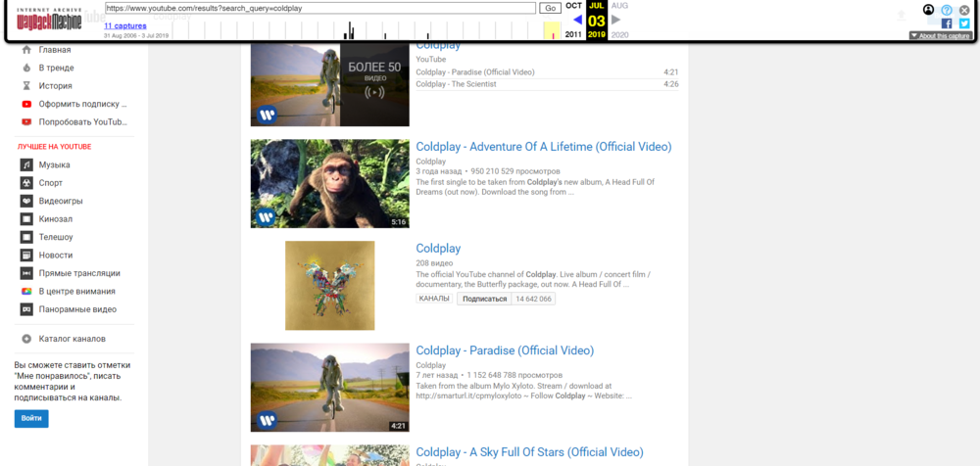Open Каталог каналов
The height and width of the screenshot is (466, 980).
coord(72,339)
